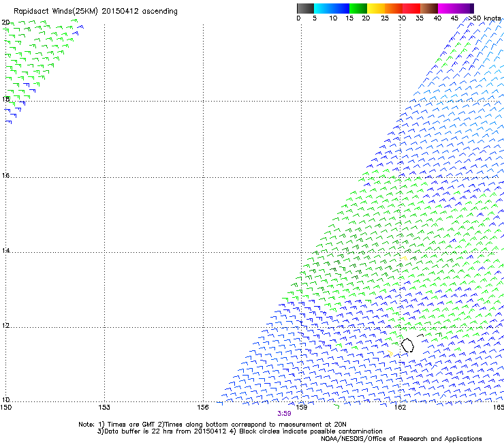This screenshot has width=504, height=443.
Task: Click the chart title with date 20150412
Action: point(95,12)
